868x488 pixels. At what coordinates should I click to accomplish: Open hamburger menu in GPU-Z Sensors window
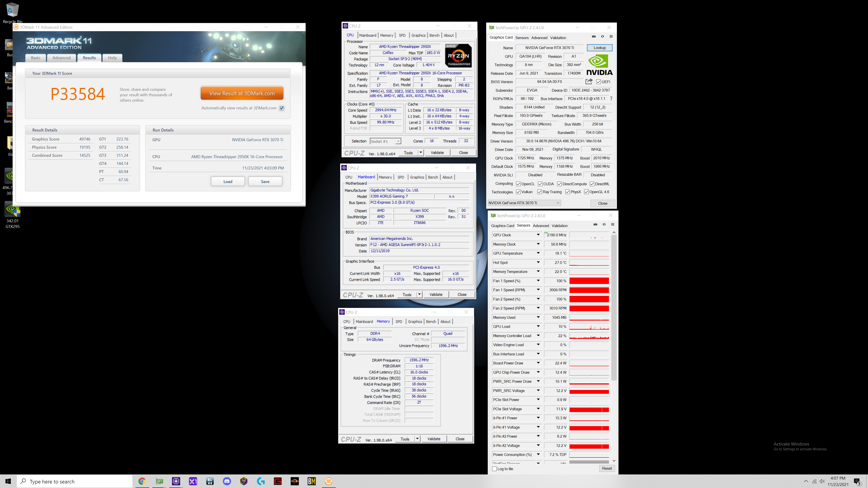[x=613, y=224]
